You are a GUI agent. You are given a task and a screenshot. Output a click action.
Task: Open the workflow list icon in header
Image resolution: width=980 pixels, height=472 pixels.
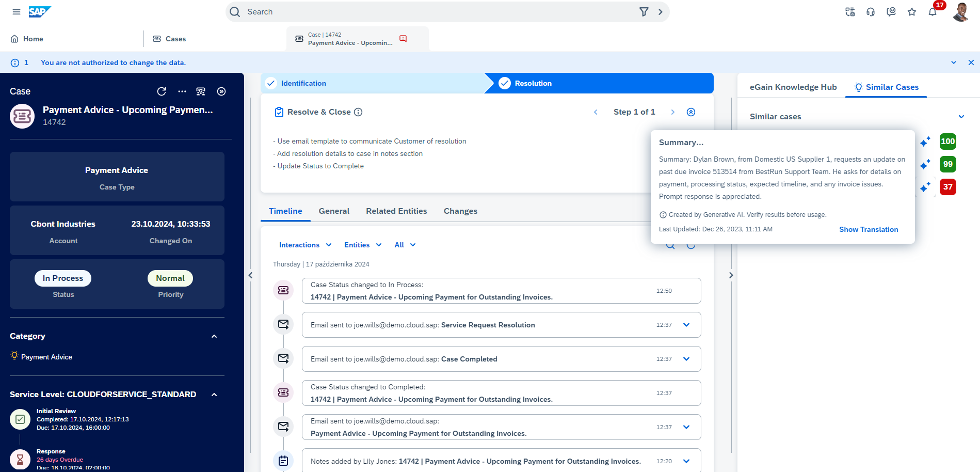(x=850, y=12)
